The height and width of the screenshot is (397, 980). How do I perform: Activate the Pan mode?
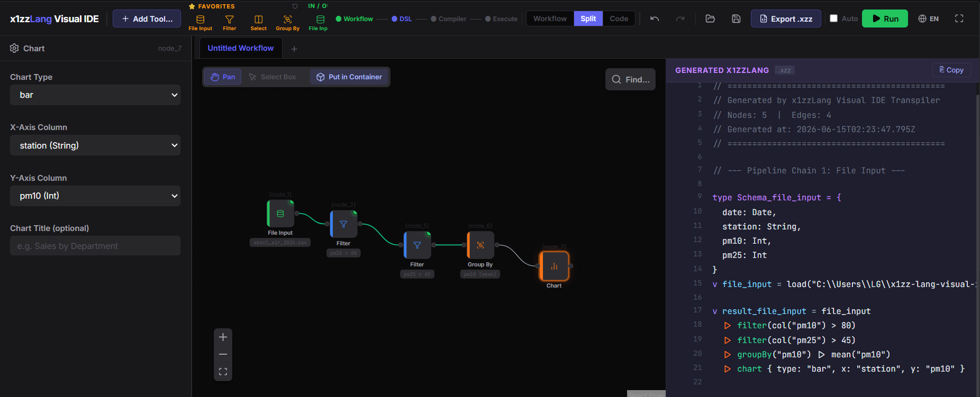point(223,77)
